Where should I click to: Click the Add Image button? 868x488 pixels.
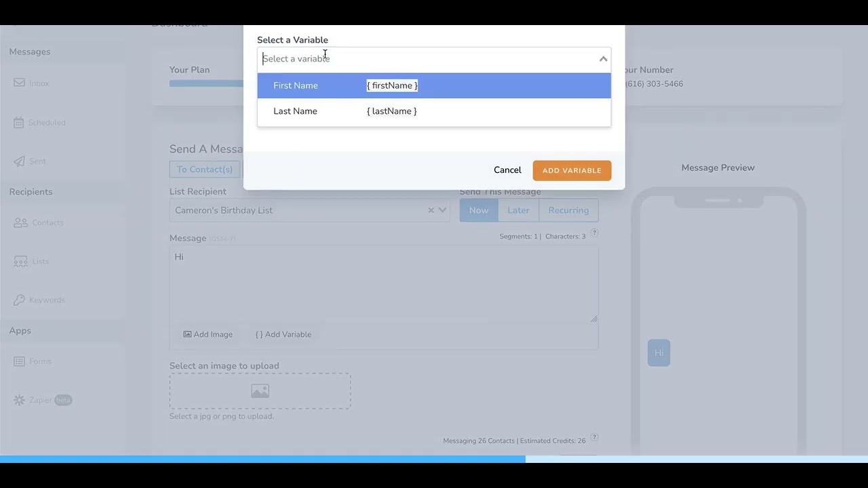pyautogui.click(x=208, y=334)
